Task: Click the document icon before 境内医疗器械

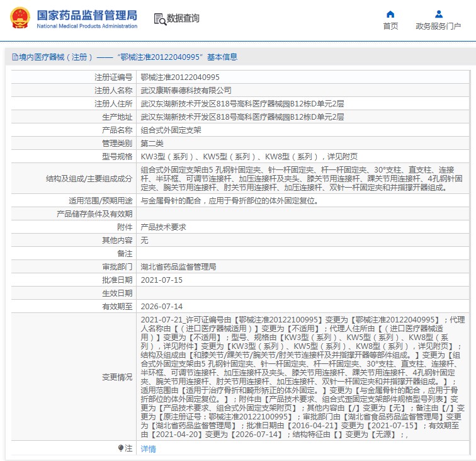Action: point(15,57)
